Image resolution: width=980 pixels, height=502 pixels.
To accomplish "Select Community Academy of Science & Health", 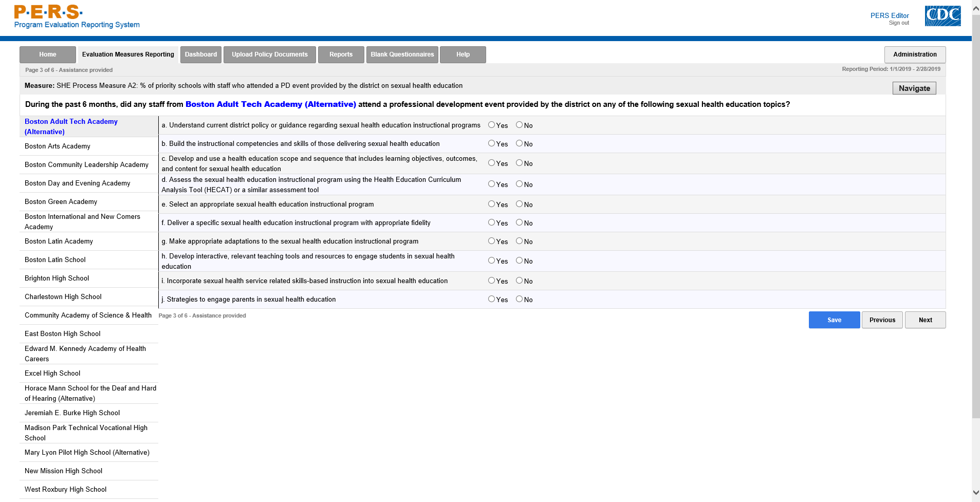I will point(89,315).
